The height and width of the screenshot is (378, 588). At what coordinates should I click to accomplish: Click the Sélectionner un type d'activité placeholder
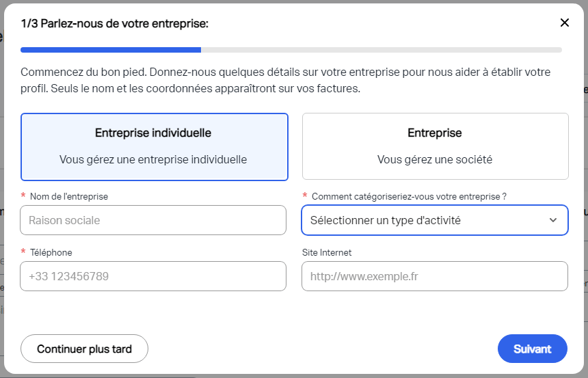click(386, 220)
